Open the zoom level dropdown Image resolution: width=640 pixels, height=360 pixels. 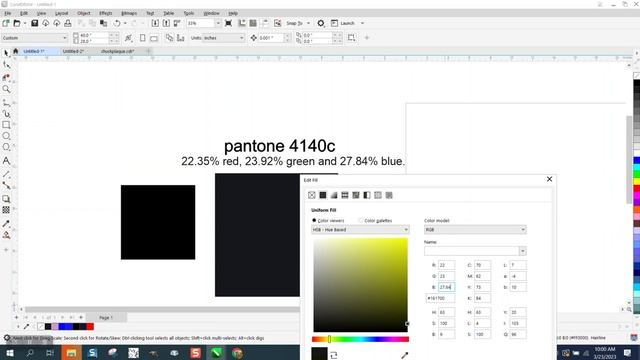[x=218, y=23]
